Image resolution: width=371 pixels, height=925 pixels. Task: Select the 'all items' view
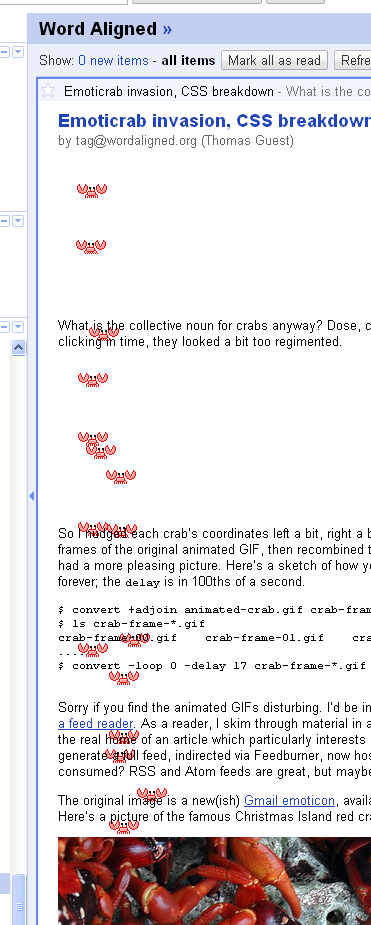coord(188,60)
